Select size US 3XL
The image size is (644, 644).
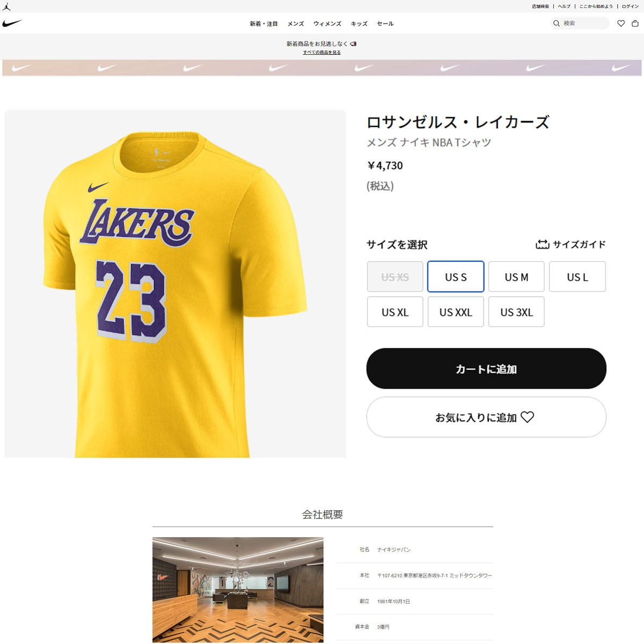tap(516, 312)
